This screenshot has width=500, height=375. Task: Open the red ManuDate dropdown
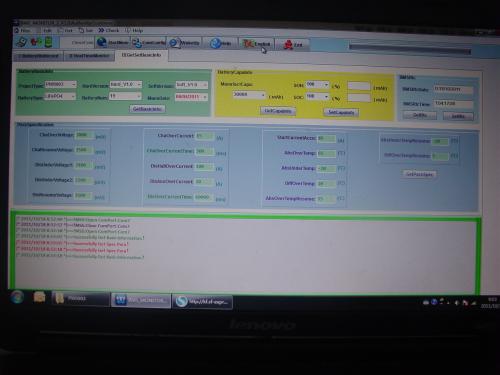pyautogui.click(x=191, y=97)
